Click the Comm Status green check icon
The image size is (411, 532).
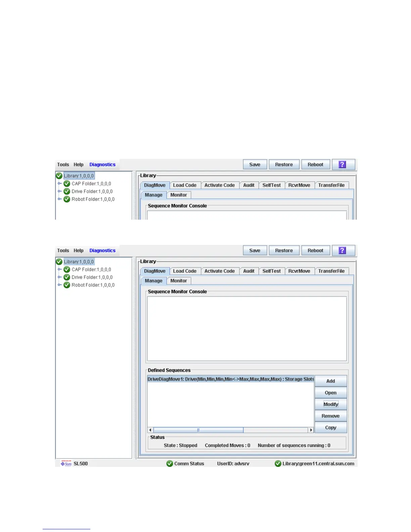[170, 463]
